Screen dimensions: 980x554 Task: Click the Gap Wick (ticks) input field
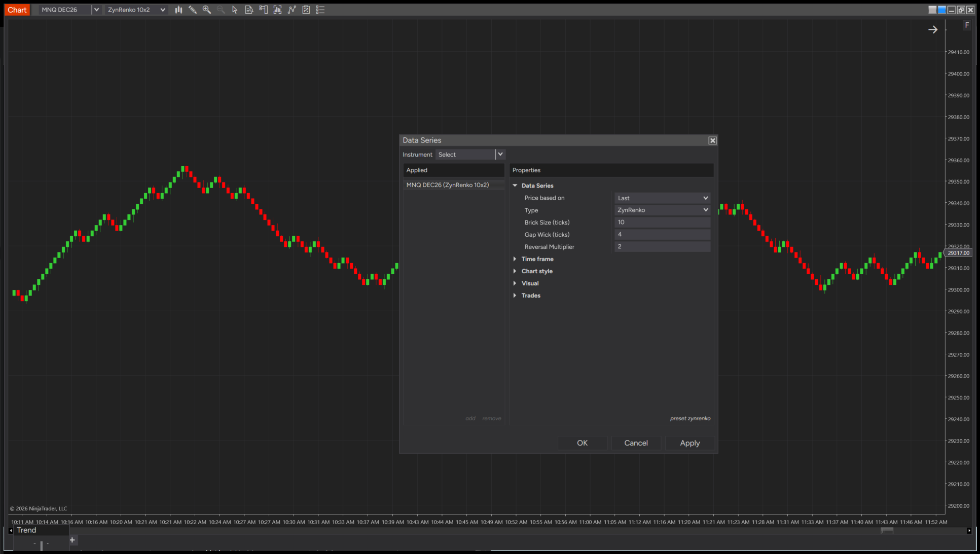point(662,234)
